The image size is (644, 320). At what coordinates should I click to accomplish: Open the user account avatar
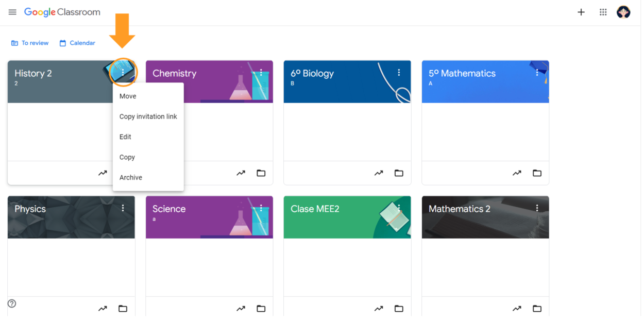pos(623,12)
